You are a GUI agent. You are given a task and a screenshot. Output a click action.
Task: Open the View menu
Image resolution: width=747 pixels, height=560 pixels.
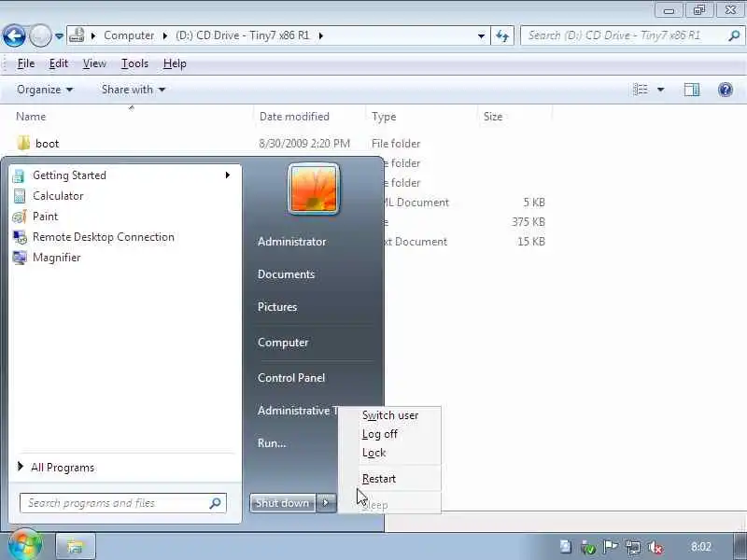point(94,63)
